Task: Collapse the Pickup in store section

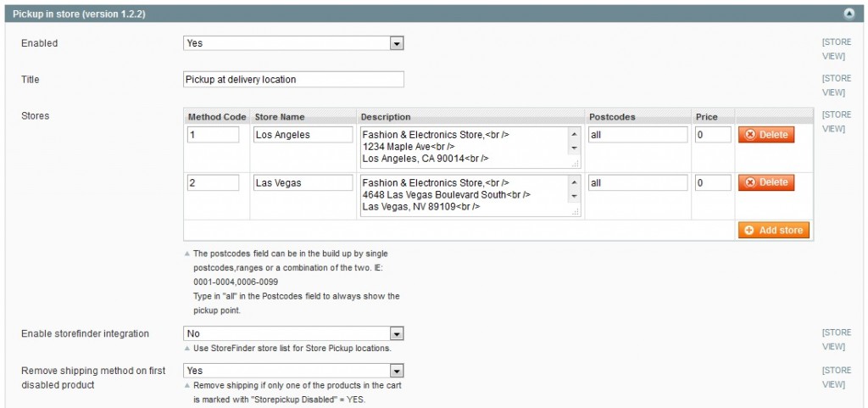Action: point(848,14)
